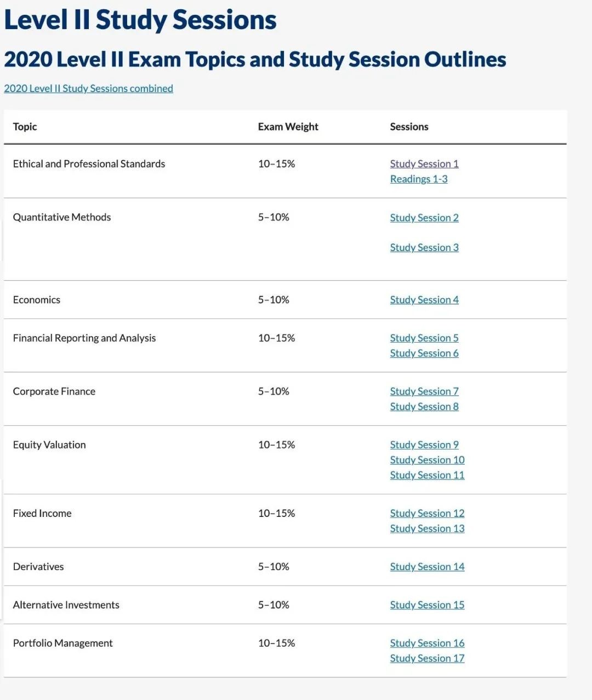This screenshot has width=592, height=700.
Task: Click Study Session 17 under Portfolio Management
Action: [427, 658]
